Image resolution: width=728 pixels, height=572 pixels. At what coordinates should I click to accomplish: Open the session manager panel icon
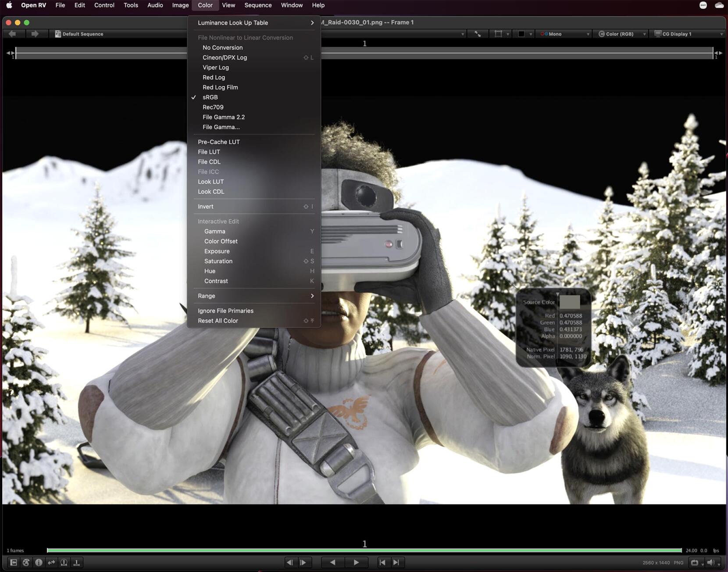[x=13, y=562]
